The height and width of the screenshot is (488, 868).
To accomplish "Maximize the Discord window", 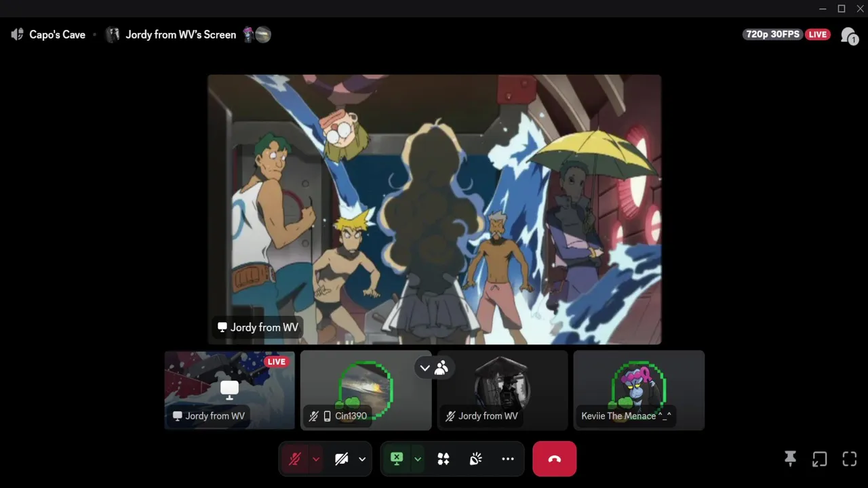I will click(x=842, y=9).
